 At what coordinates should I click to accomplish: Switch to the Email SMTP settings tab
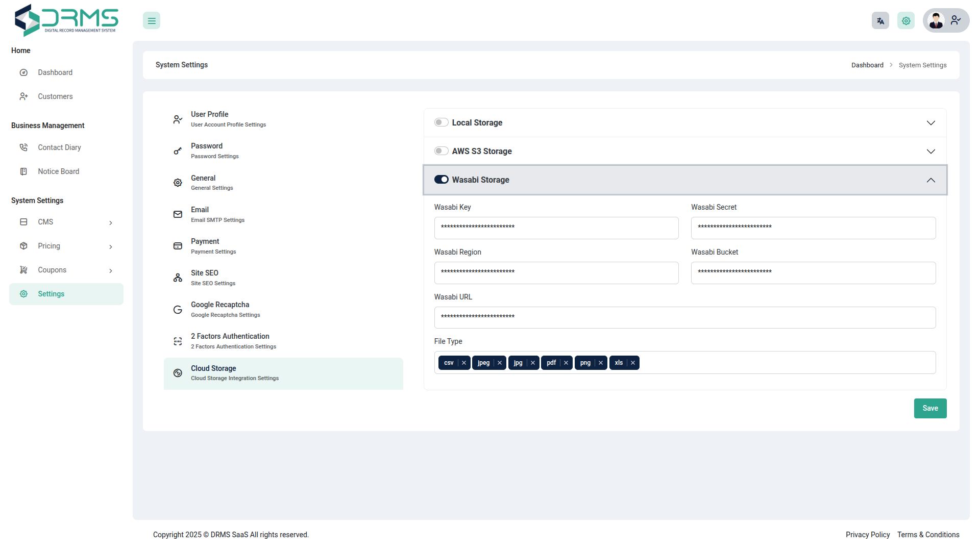click(217, 214)
